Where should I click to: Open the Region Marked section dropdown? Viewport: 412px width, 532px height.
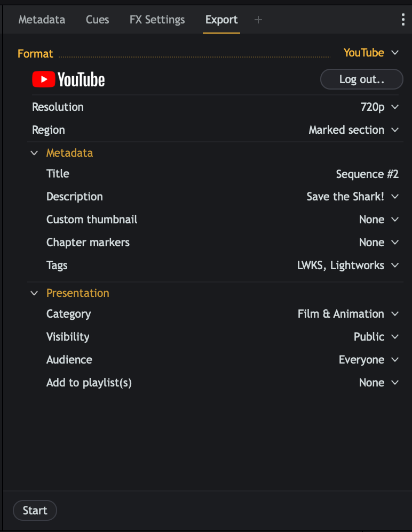pos(353,130)
